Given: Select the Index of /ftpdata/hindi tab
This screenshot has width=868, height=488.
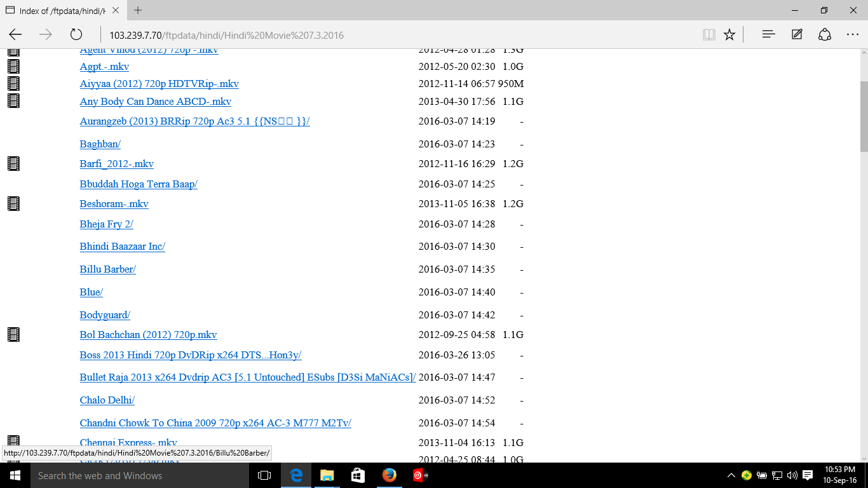Looking at the screenshot, I should pyautogui.click(x=62, y=10).
